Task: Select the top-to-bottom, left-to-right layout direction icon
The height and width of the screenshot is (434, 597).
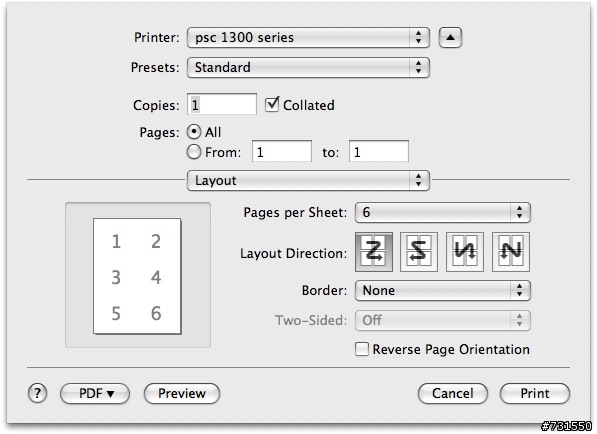Action: point(465,252)
